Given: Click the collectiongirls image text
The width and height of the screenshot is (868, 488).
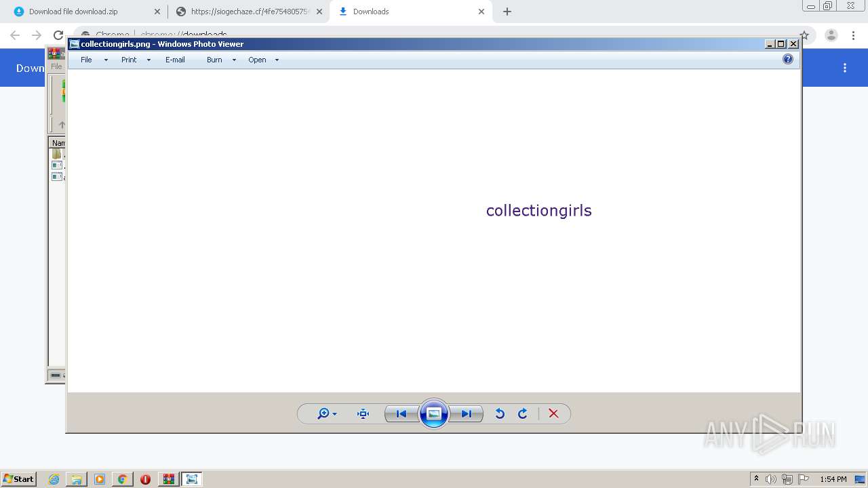Looking at the screenshot, I should (539, 211).
